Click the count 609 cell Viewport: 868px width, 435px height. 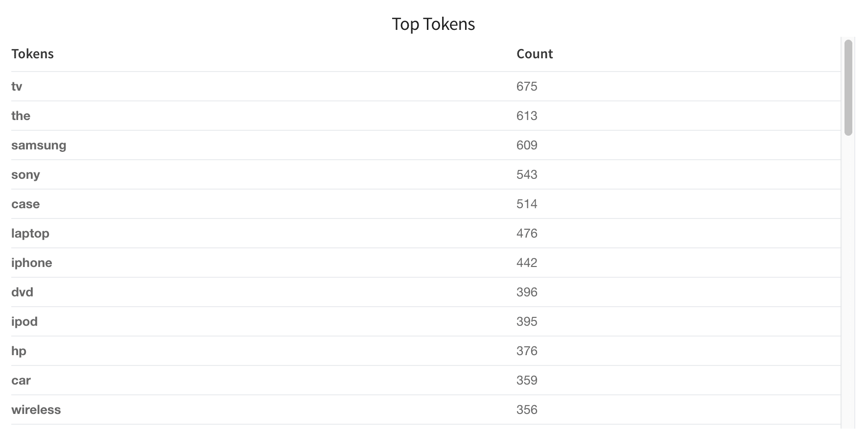pos(527,145)
